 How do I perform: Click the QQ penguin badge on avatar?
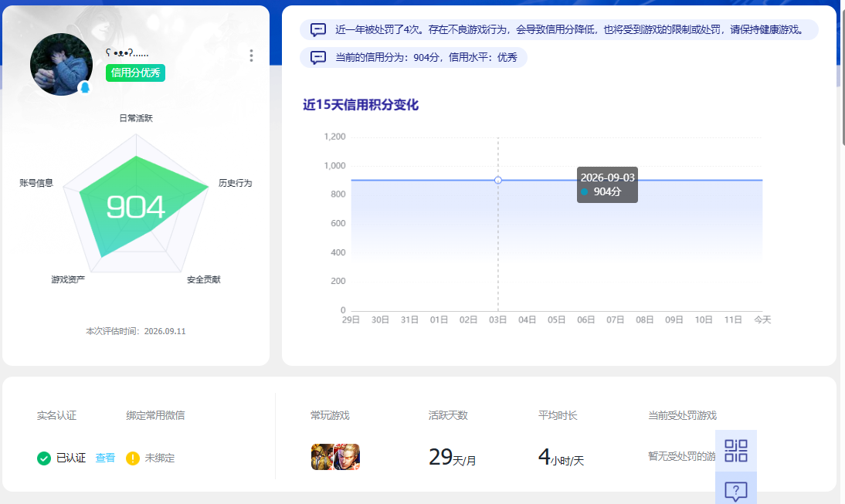click(x=85, y=87)
